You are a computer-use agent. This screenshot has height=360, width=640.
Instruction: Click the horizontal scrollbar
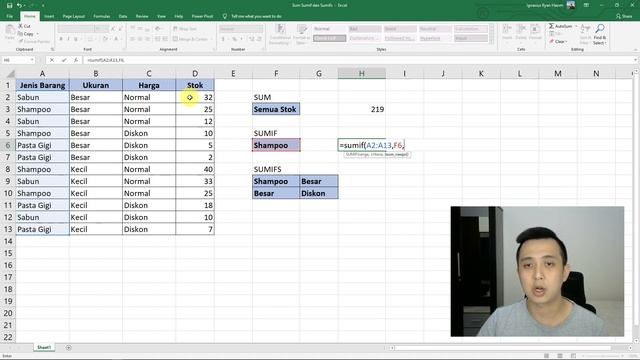pyautogui.click(x=503, y=348)
